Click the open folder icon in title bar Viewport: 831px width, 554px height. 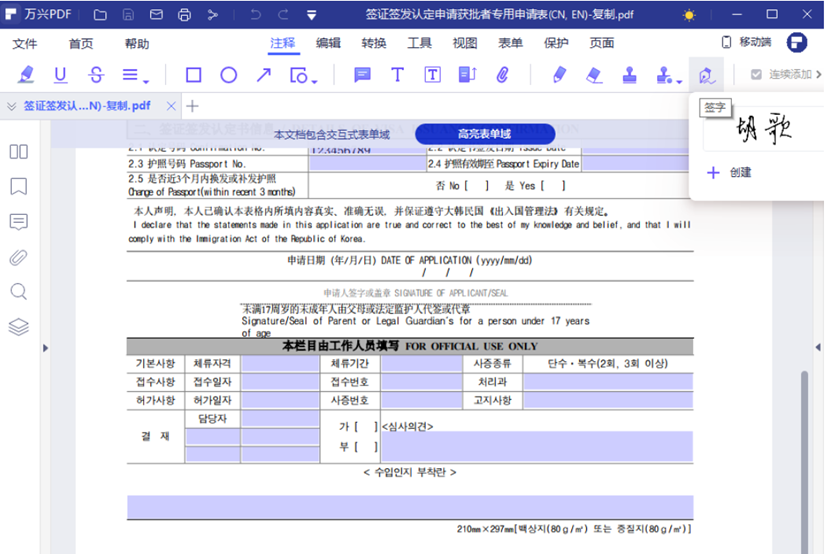[100, 15]
